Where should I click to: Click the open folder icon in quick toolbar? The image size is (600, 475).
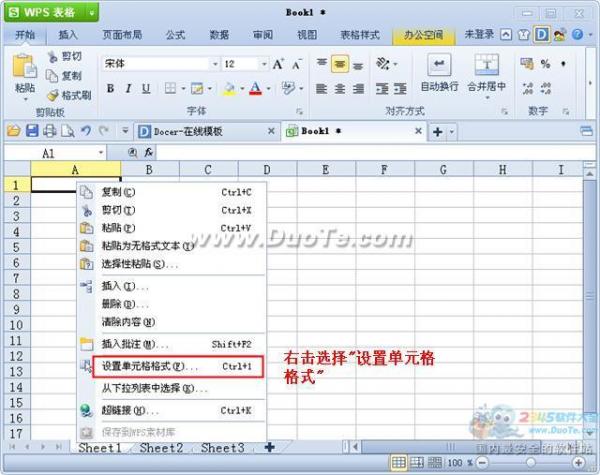[14, 131]
